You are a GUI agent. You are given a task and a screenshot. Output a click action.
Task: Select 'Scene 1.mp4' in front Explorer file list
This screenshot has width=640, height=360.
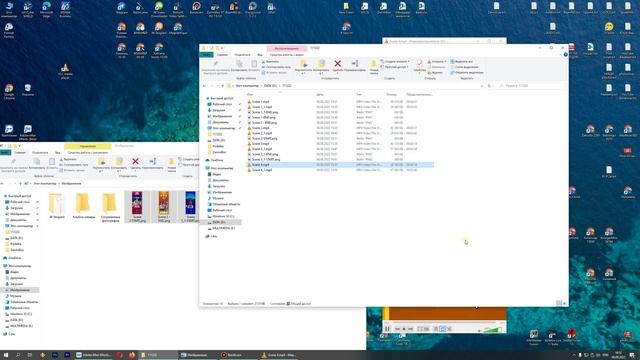[x=260, y=102]
